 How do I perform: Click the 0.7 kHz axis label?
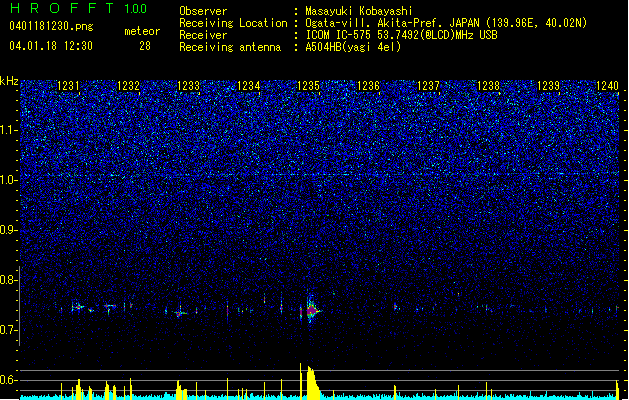click(x=9, y=330)
